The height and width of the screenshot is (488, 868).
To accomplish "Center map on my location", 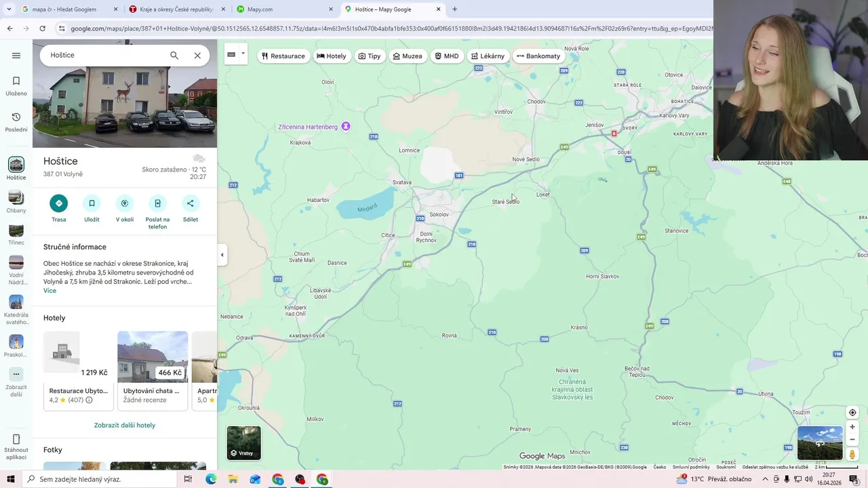I will pos(852,413).
